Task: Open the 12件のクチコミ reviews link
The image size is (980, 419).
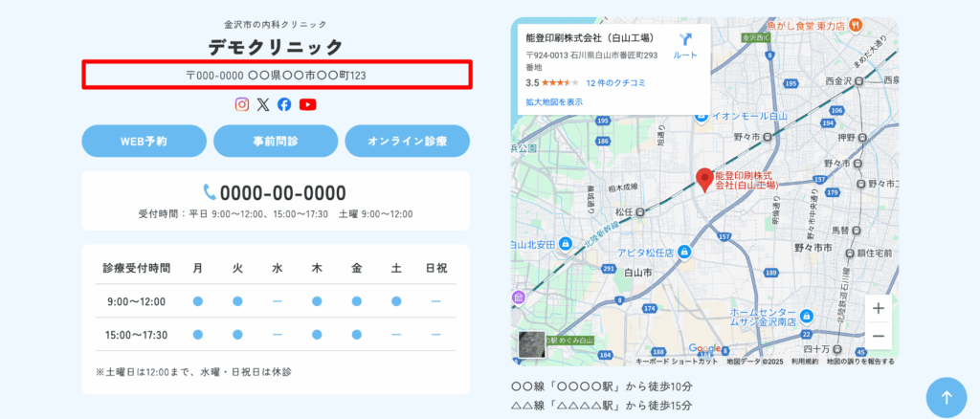Action: pos(615,83)
